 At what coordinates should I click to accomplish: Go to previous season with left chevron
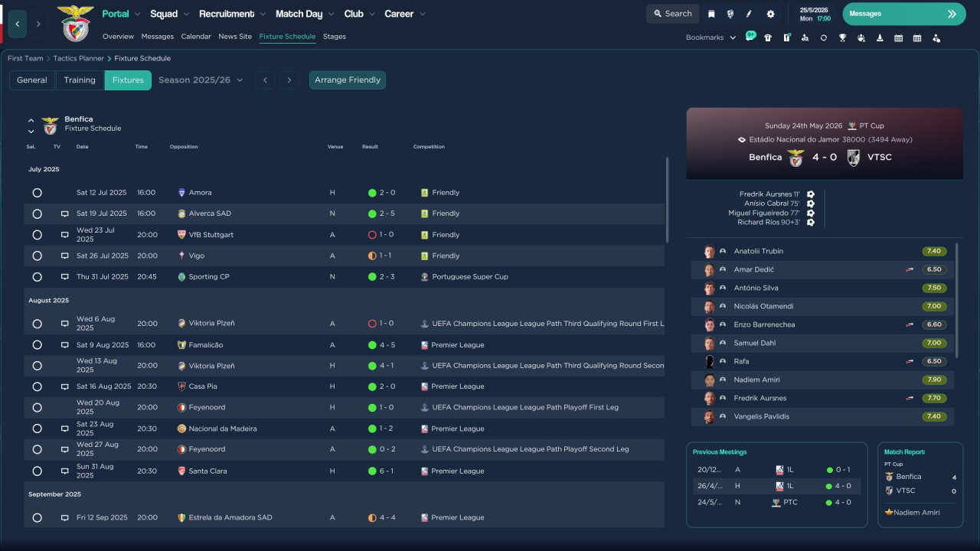tap(265, 80)
